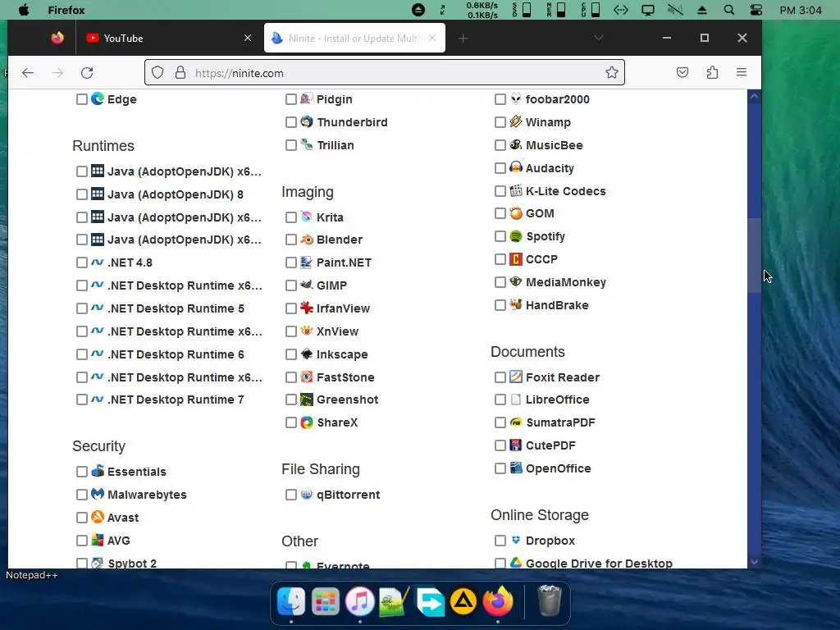Click the IrfanView red icon
The image size is (840, 630).
pos(307,308)
